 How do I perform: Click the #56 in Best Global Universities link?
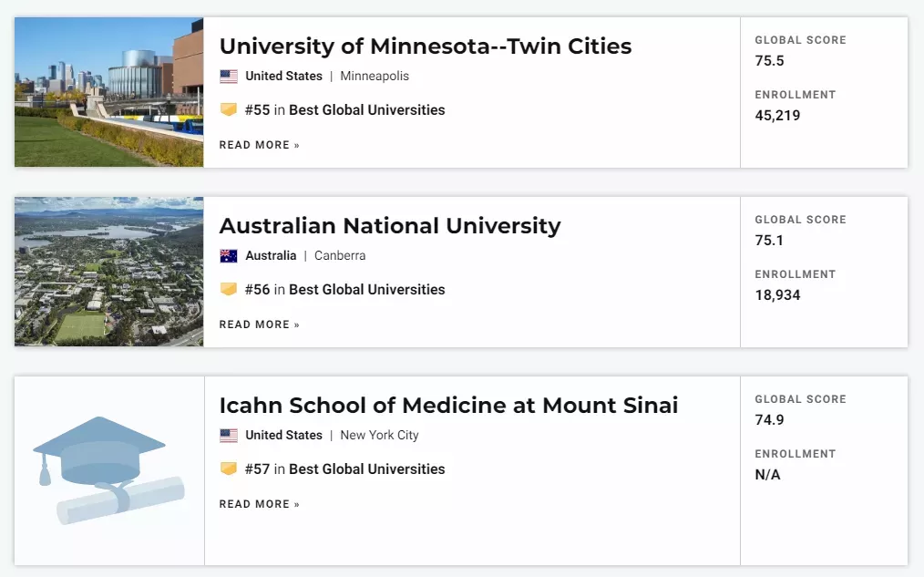[x=344, y=290]
